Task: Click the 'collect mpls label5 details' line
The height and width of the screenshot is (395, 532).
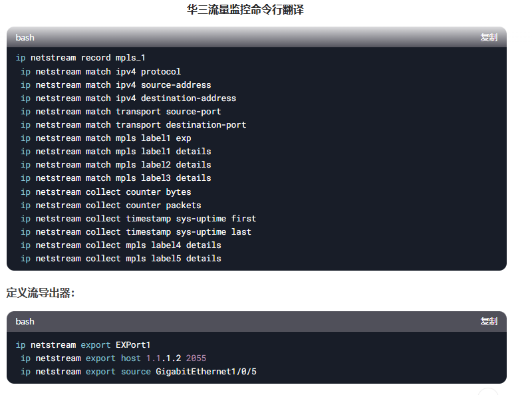Action: [121, 259]
